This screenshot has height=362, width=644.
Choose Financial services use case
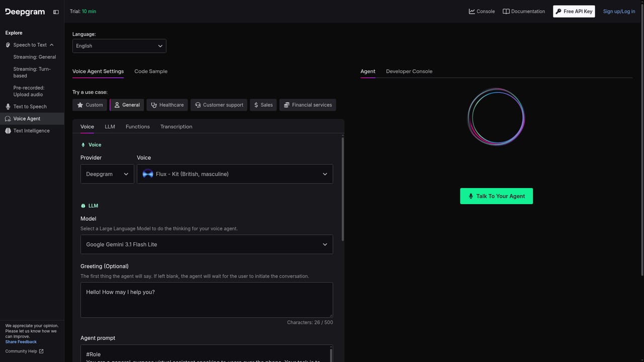(x=307, y=105)
